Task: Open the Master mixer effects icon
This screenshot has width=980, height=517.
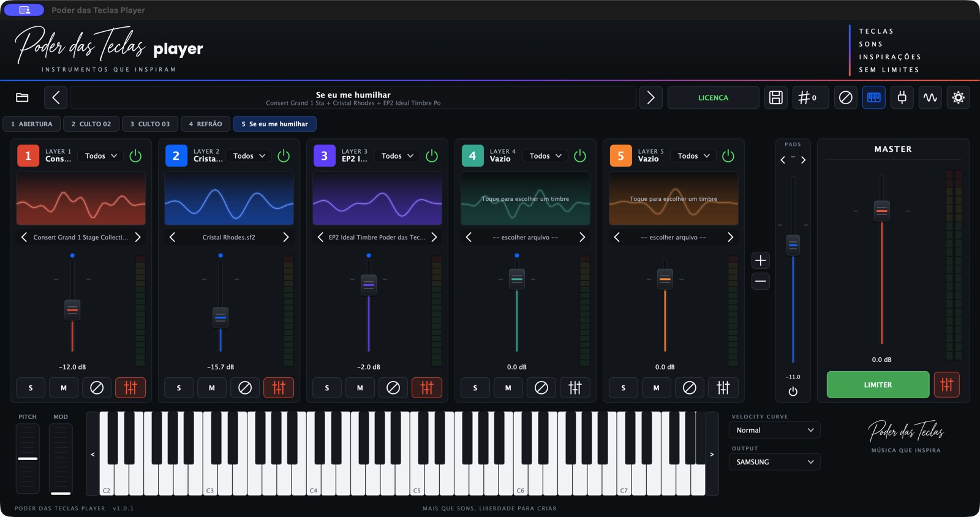Action: (x=947, y=385)
